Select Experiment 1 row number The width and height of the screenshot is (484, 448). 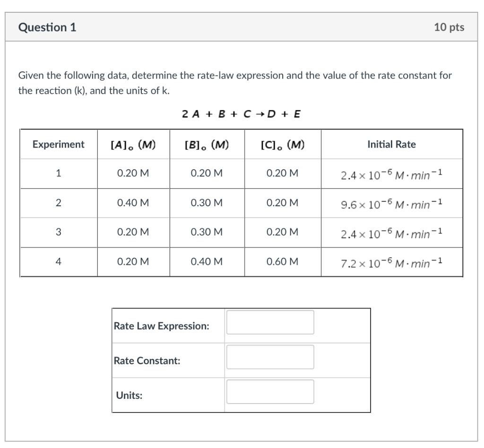[x=58, y=173]
